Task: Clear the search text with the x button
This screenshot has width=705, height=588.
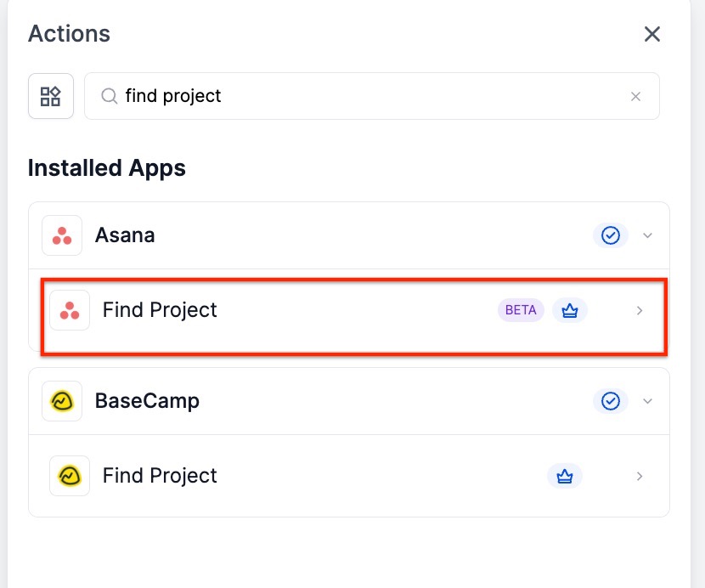Action: tap(635, 97)
